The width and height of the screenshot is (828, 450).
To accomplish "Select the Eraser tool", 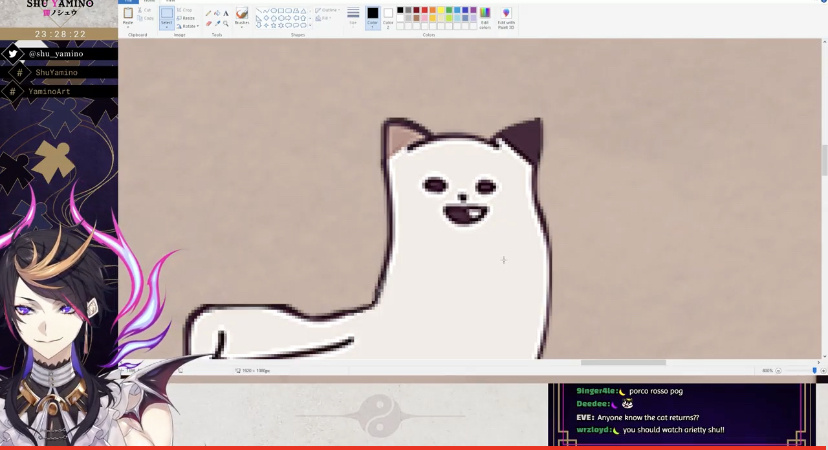I will 209,24.
